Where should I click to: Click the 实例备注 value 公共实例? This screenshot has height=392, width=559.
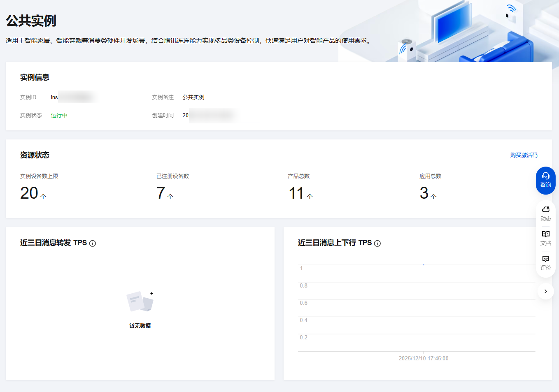point(193,97)
